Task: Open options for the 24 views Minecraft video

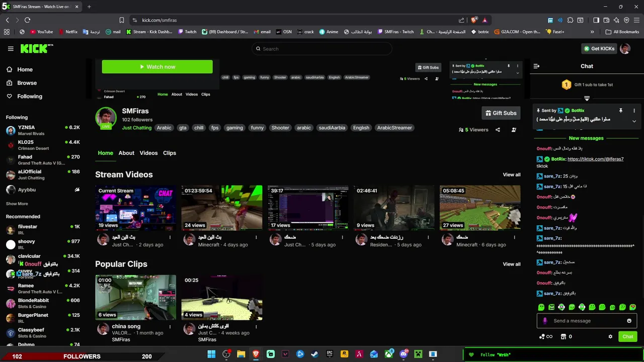Action: pyautogui.click(x=256, y=237)
